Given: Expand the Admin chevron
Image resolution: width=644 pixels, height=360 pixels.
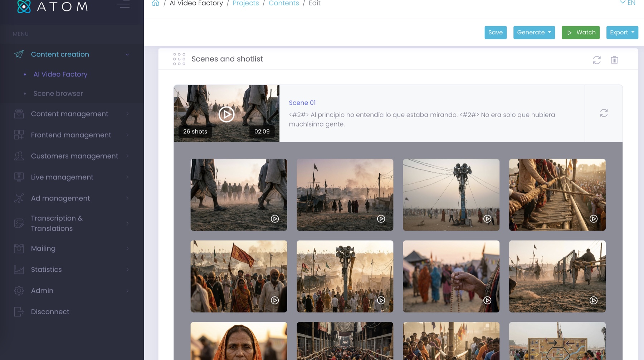Looking at the screenshot, I should tap(127, 291).
